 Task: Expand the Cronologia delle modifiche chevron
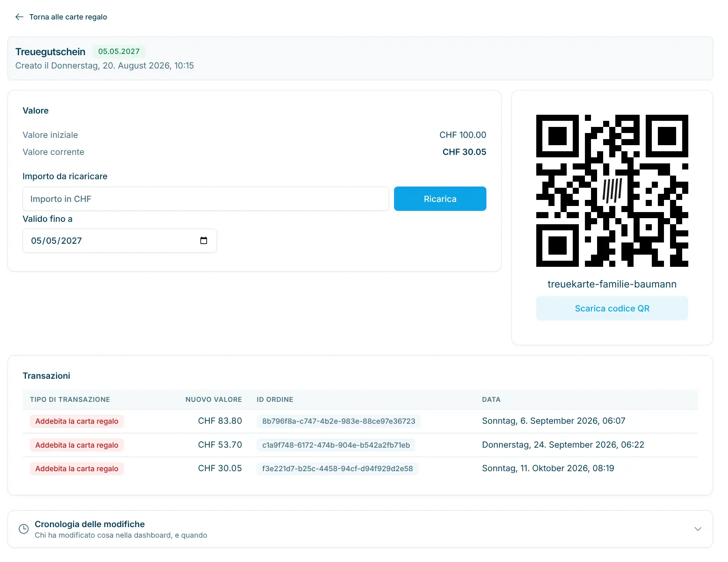click(x=698, y=529)
